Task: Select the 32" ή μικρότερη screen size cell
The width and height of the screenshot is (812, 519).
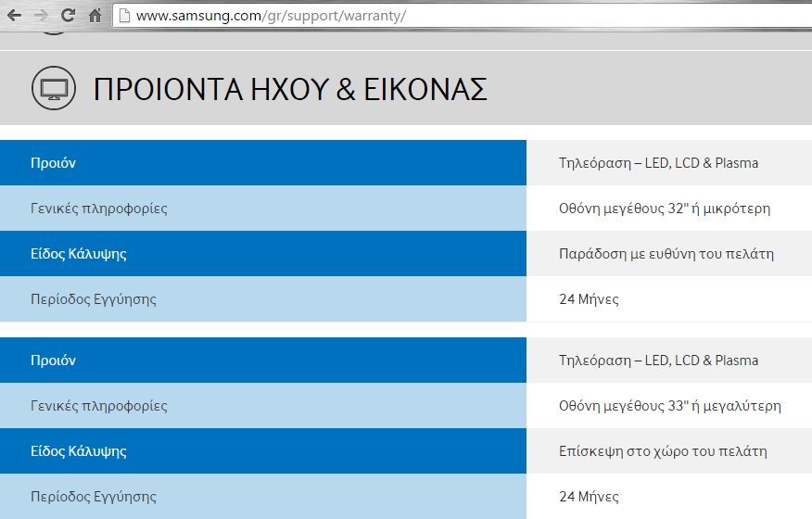Action: click(664, 209)
